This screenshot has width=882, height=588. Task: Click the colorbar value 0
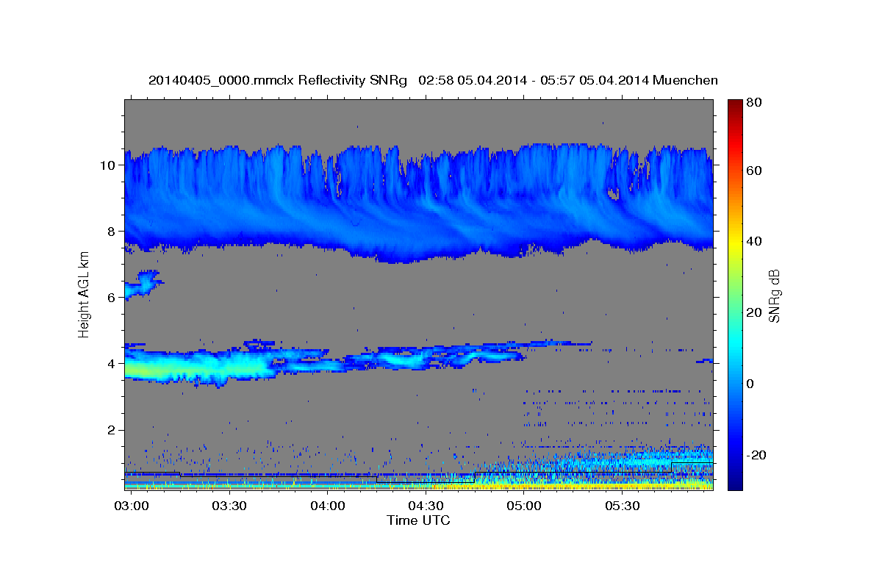tap(750, 384)
